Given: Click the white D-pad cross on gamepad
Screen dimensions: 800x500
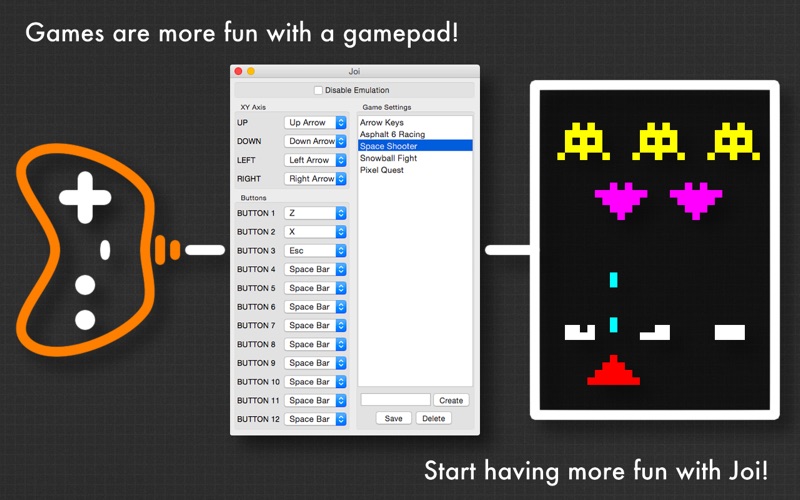Looking at the screenshot, I should 85,197.
